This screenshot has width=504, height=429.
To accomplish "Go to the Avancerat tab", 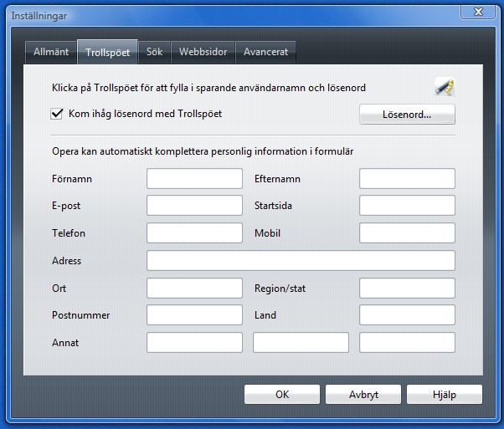I will pyautogui.click(x=266, y=52).
